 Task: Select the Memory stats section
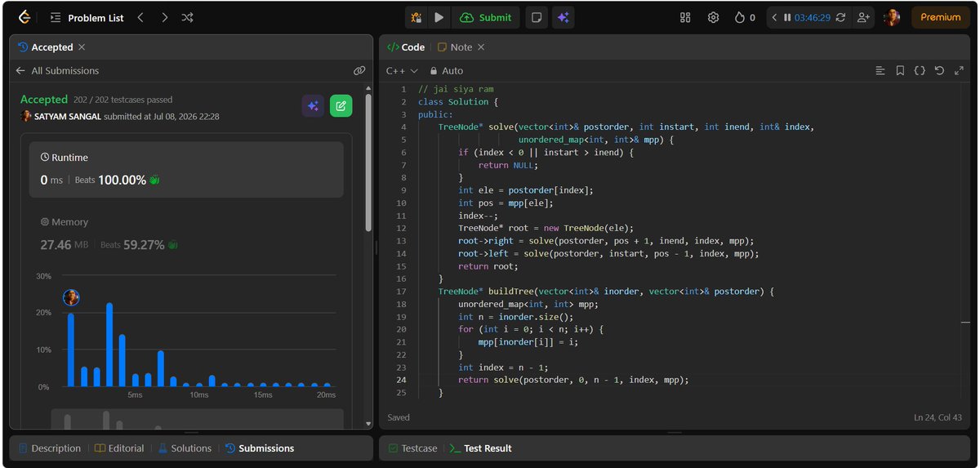pos(186,234)
